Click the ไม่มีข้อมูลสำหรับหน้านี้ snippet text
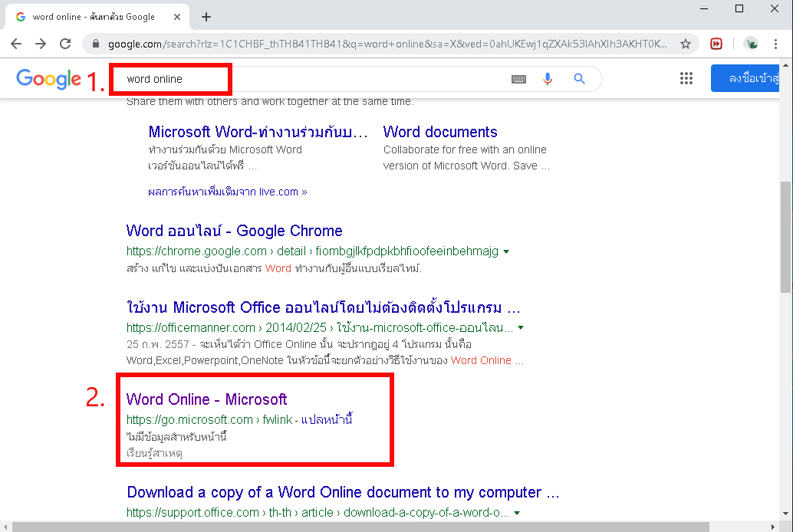This screenshot has width=793, height=532. click(x=176, y=436)
